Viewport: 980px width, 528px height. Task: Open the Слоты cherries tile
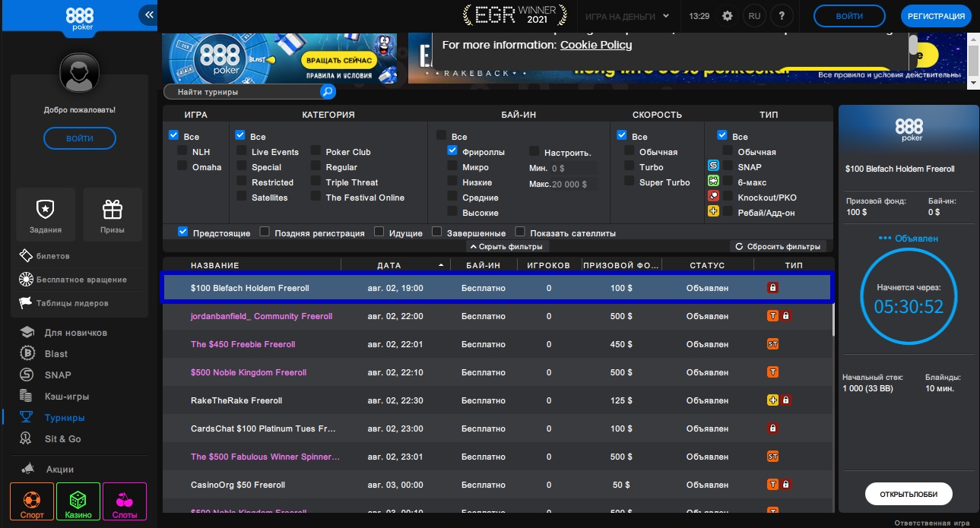point(125,501)
